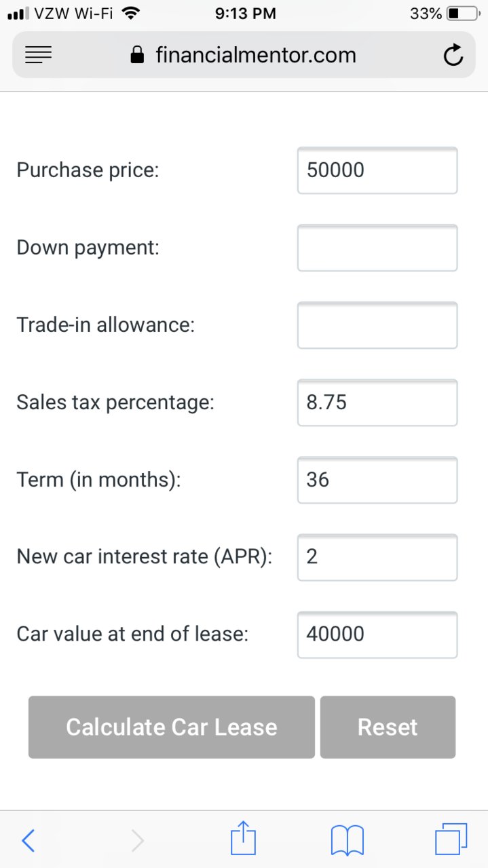Select the Sales tax percentage field
The width and height of the screenshot is (488, 868).
click(x=377, y=402)
